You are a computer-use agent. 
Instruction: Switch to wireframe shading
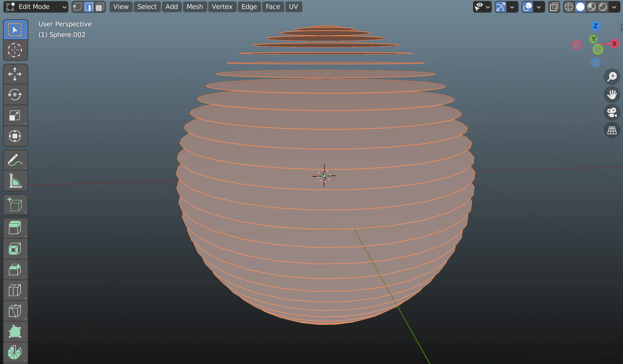pyautogui.click(x=569, y=7)
